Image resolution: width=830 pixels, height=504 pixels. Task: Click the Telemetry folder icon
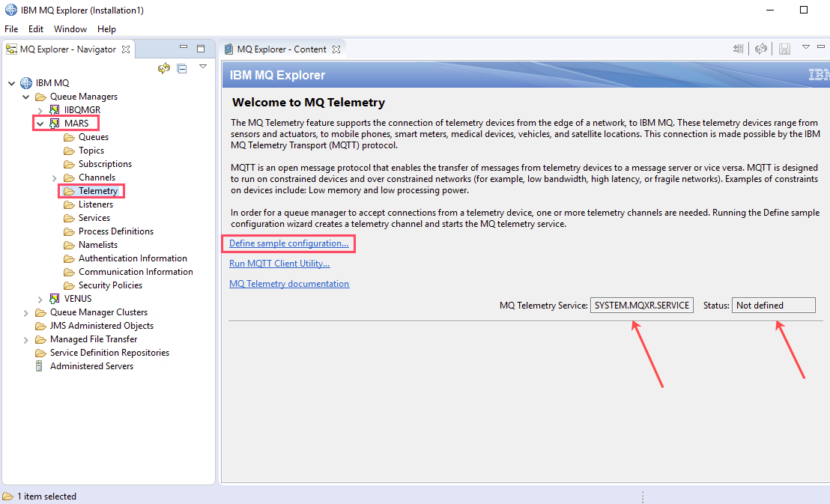click(69, 191)
